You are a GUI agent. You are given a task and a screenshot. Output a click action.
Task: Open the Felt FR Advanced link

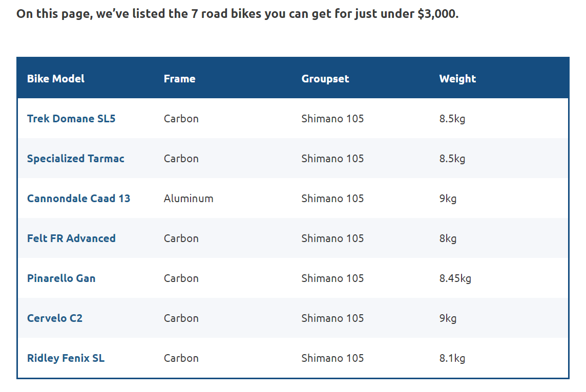click(71, 238)
